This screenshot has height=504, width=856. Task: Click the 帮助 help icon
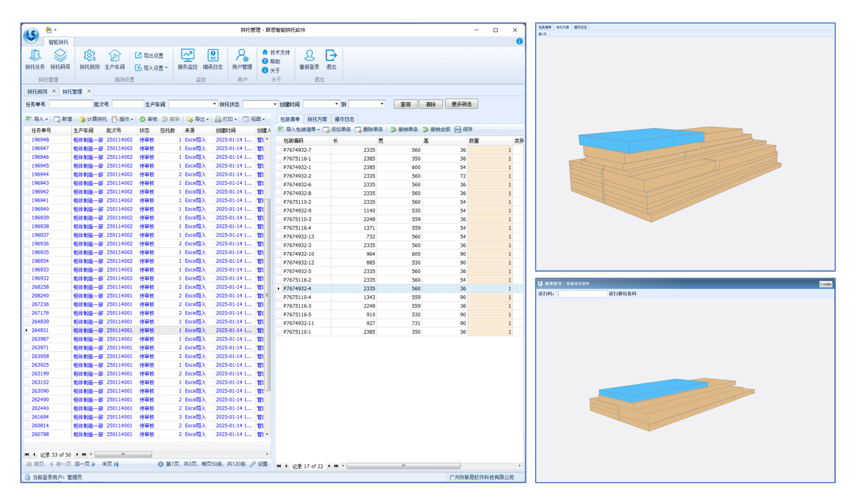click(265, 61)
